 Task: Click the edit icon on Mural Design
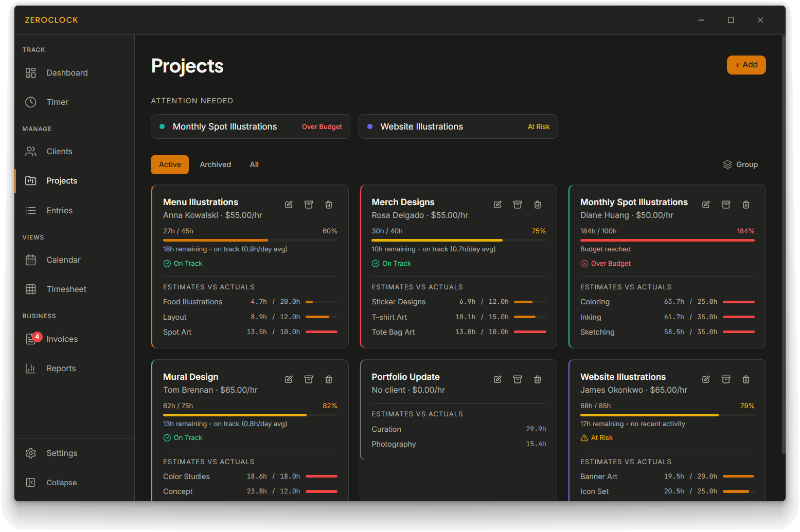pyautogui.click(x=289, y=379)
